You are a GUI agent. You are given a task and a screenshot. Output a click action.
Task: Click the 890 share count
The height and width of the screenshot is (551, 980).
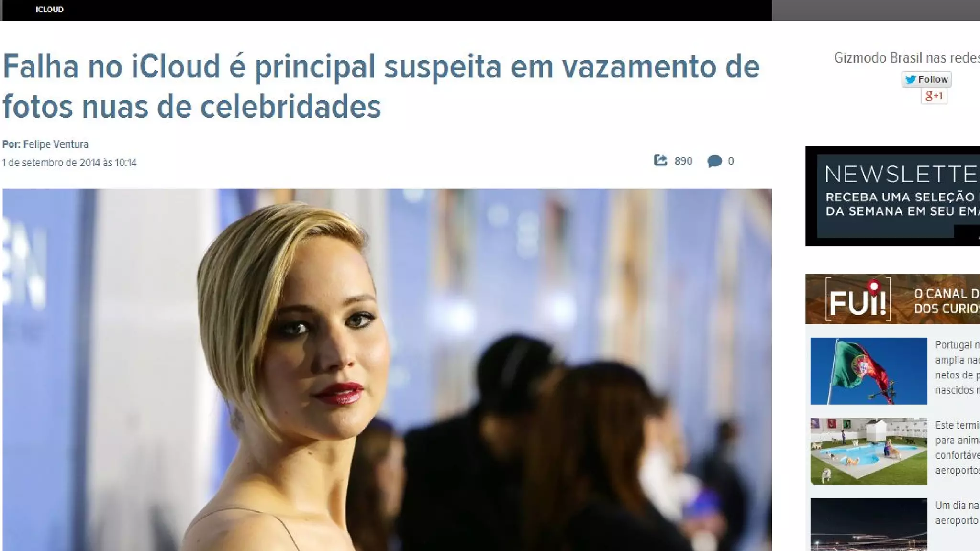[683, 161]
